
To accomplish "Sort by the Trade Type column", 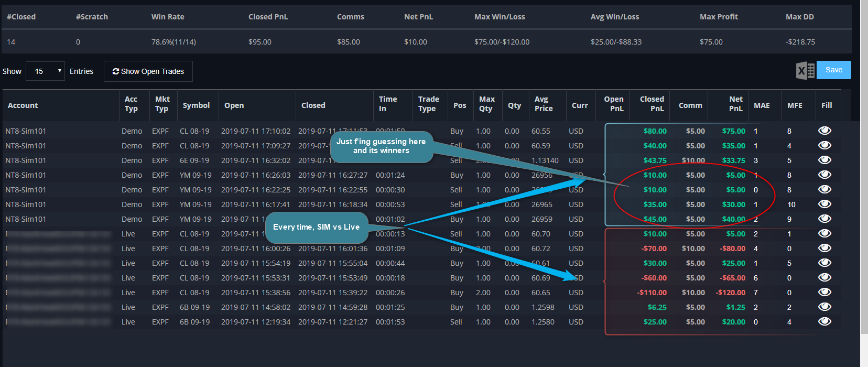I will click(430, 105).
